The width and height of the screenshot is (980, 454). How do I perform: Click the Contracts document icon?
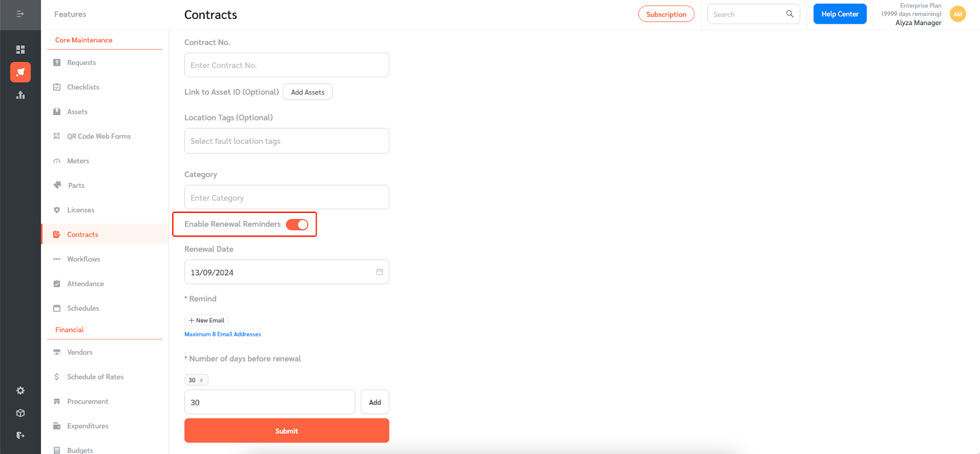(x=57, y=234)
